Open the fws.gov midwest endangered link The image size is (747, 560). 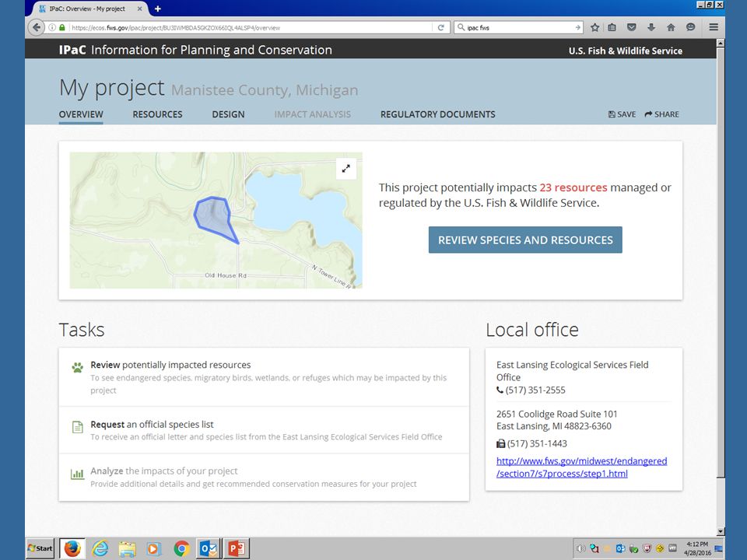(x=581, y=467)
